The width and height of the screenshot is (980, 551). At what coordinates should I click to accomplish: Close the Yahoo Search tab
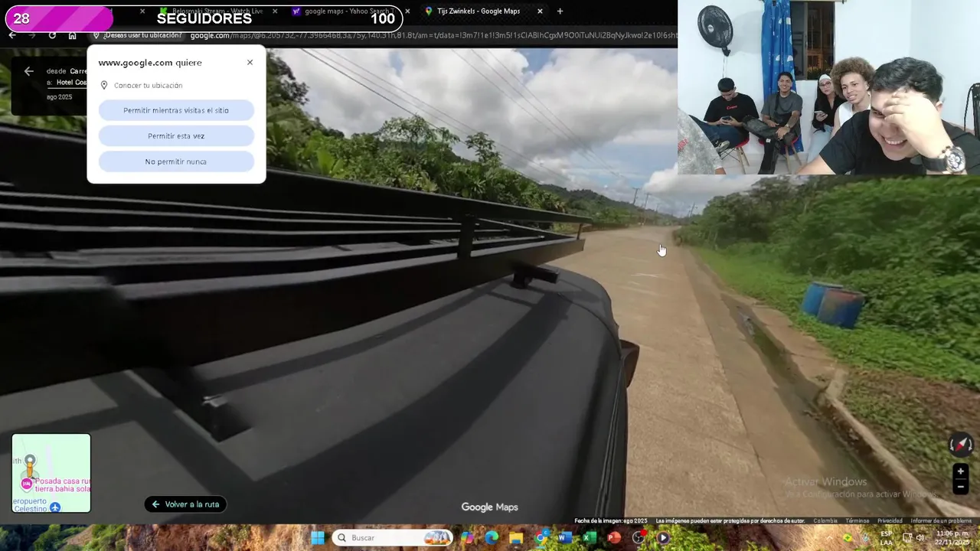click(x=407, y=11)
